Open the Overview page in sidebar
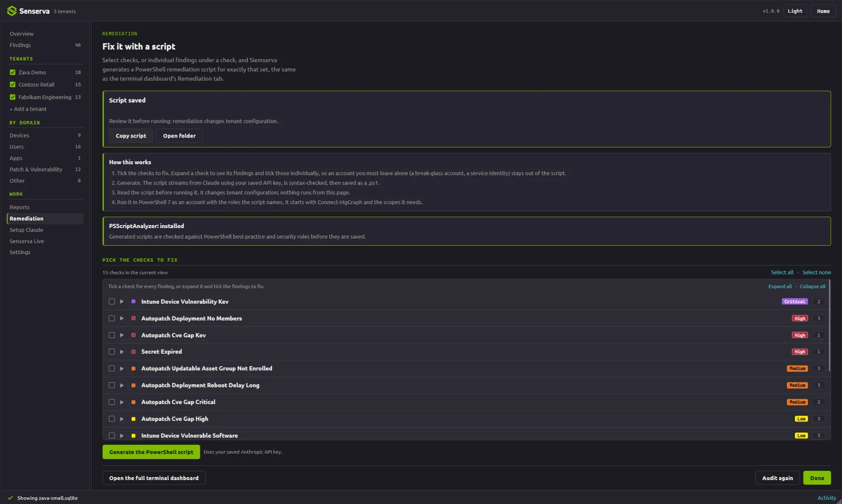 45,34
